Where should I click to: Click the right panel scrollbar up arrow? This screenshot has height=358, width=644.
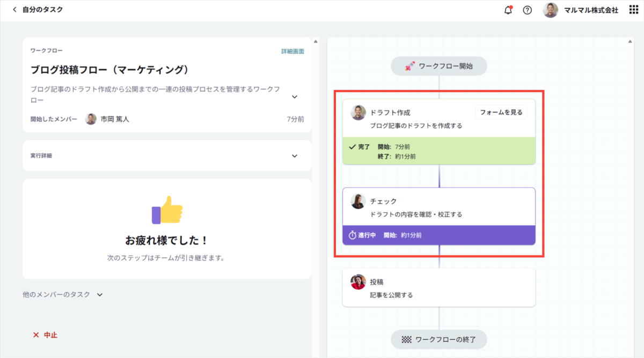(x=631, y=41)
